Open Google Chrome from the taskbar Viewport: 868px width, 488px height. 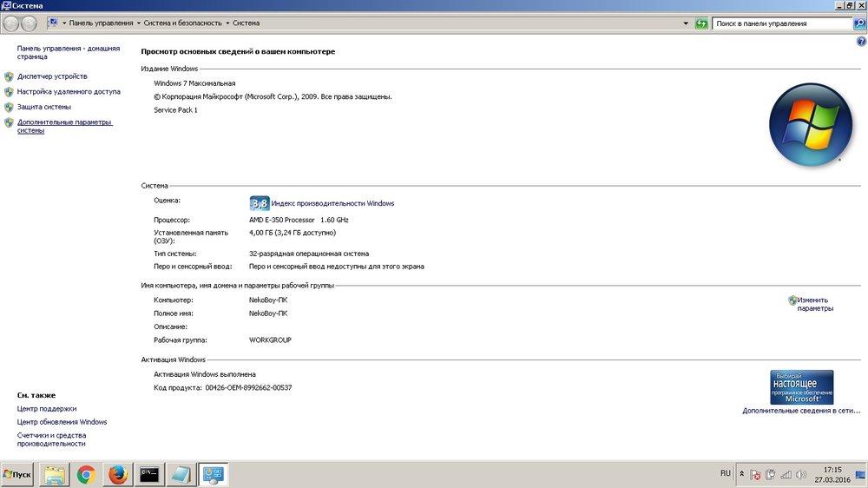85,474
